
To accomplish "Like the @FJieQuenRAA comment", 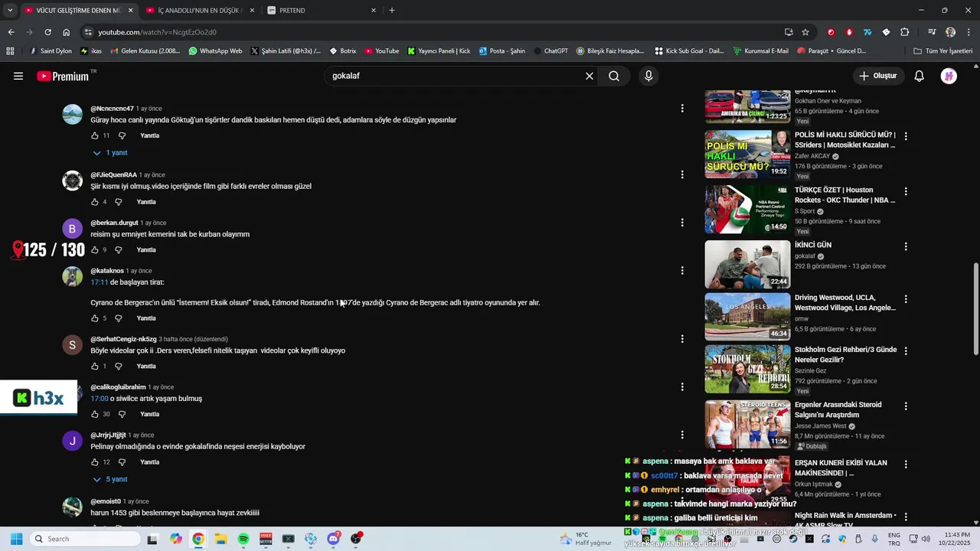I will click(95, 202).
